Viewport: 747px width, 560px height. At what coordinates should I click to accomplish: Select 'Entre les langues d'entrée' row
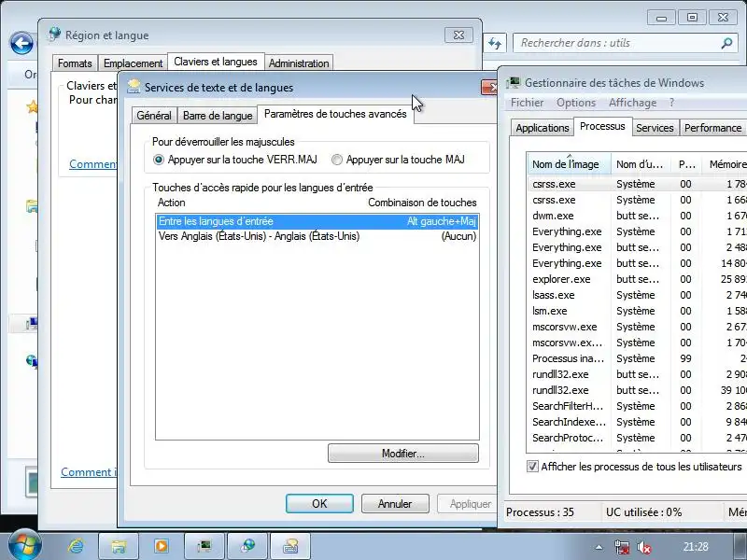click(x=317, y=221)
